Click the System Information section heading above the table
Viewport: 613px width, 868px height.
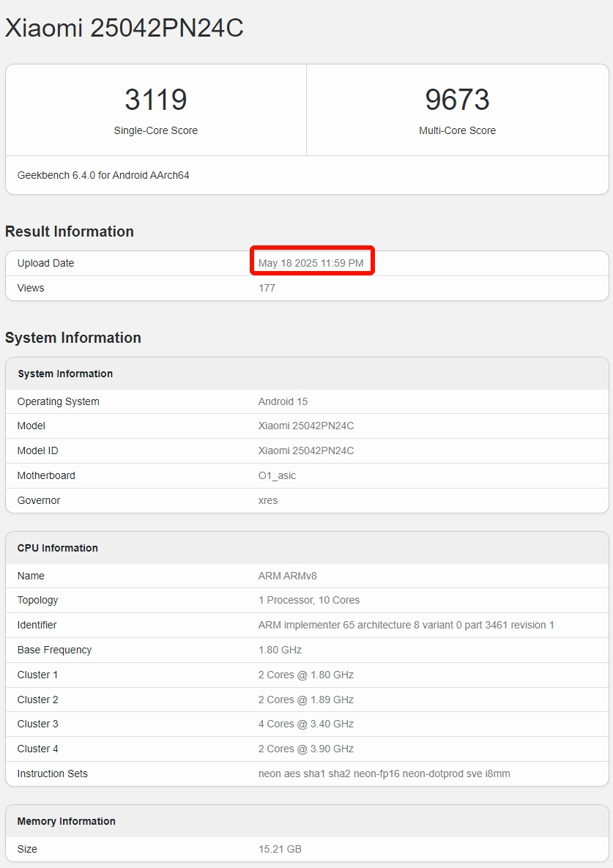(73, 338)
